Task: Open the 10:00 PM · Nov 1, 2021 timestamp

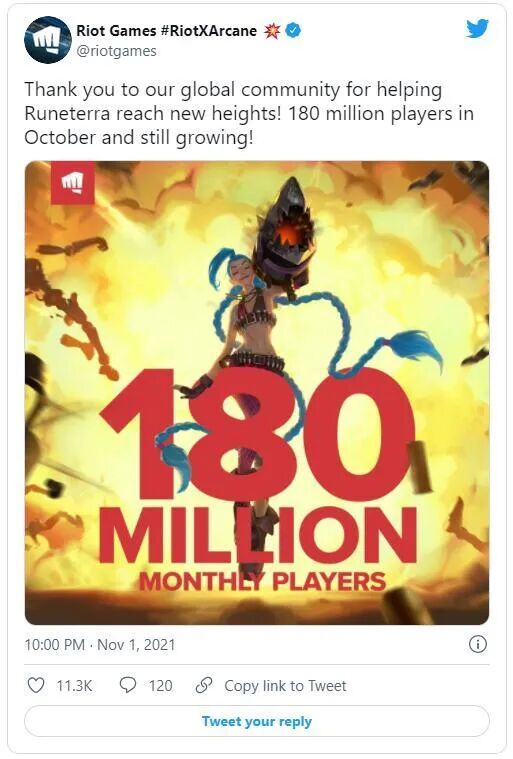Action: click(x=100, y=645)
